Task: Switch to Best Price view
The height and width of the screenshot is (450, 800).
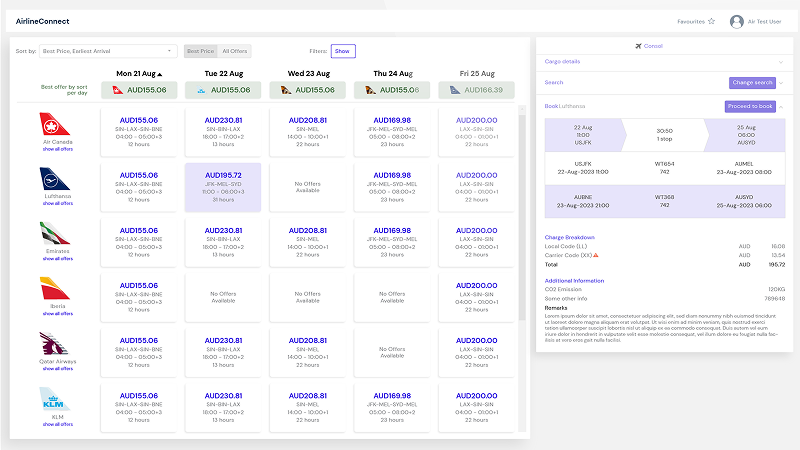Action: click(x=201, y=51)
